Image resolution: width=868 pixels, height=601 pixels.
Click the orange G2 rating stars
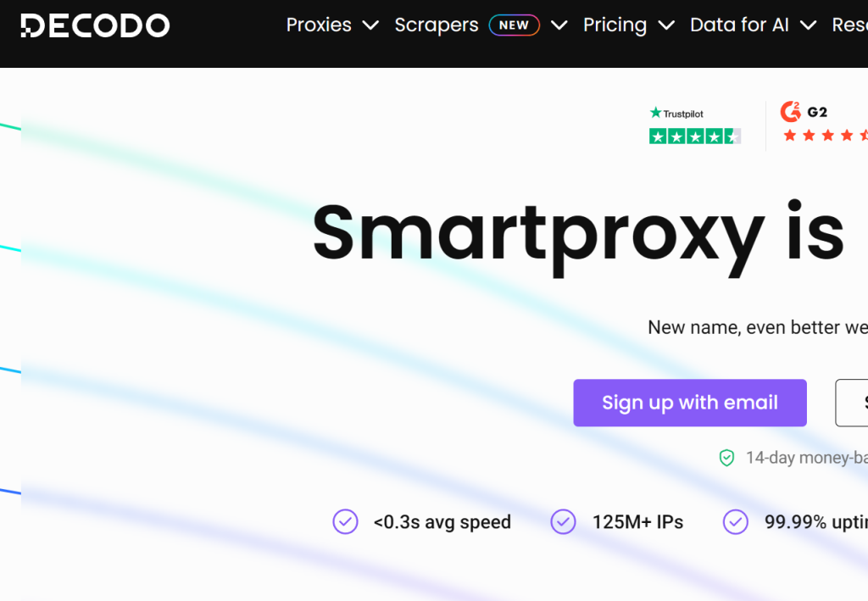pos(825,135)
